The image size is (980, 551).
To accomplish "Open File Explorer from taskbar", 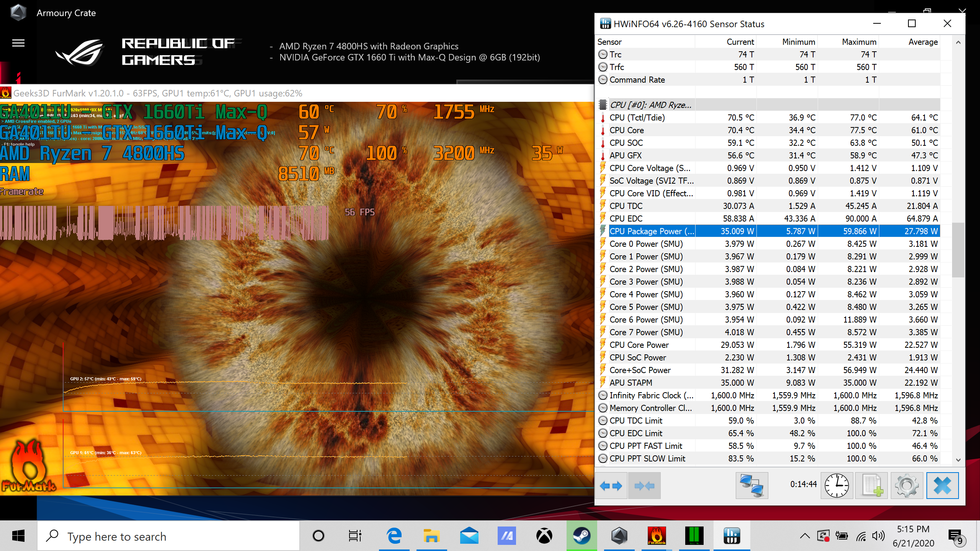I will click(x=431, y=536).
